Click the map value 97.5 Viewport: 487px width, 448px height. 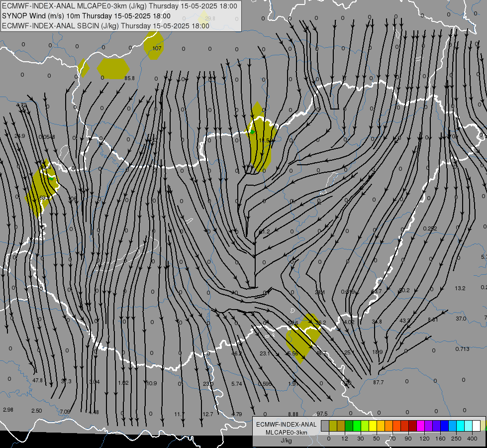pyautogui.click(x=322, y=414)
